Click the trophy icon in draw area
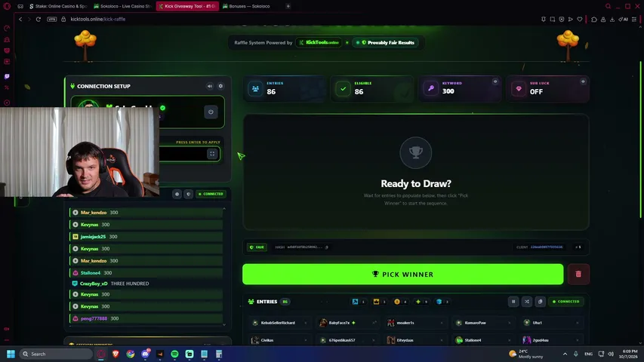The image size is (644, 362). (x=416, y=152)
